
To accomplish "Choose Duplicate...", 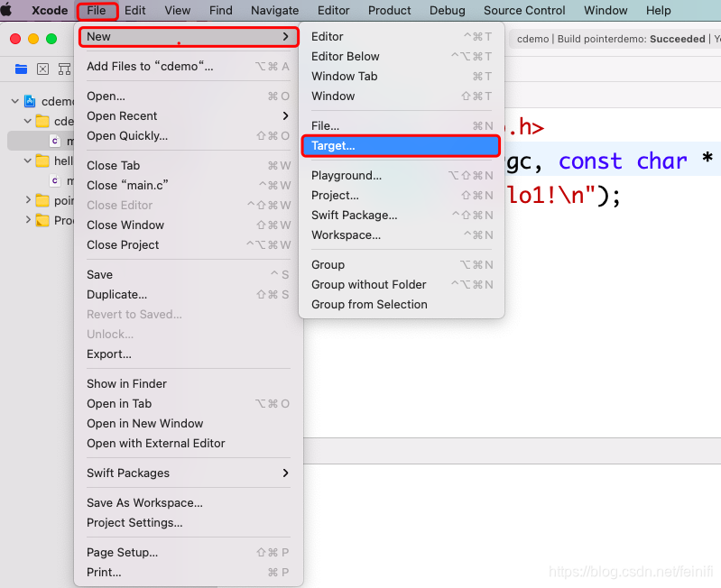I will (x=189, y=295).
